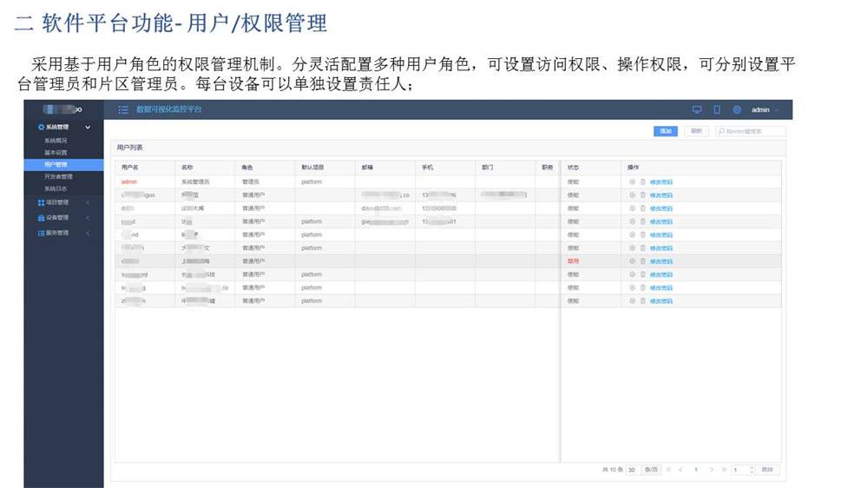This screenshot has width=868, height=488.
Task: Click the 系统管理员 name cell
Action: tap(195, 181)
